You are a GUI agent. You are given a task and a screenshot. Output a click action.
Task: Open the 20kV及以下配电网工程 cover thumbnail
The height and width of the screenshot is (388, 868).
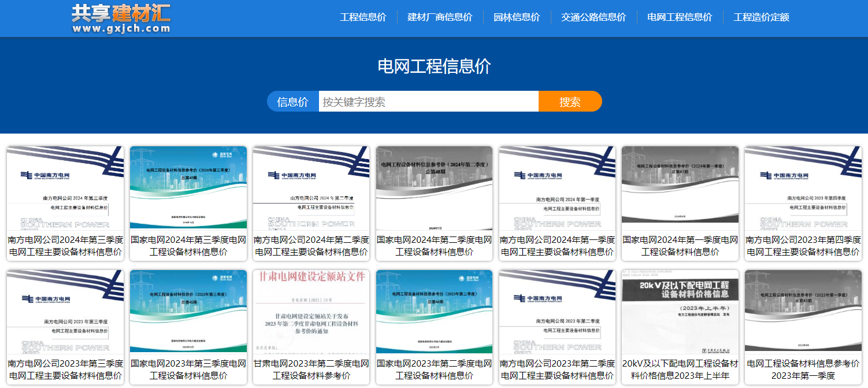tap(680, 312)
